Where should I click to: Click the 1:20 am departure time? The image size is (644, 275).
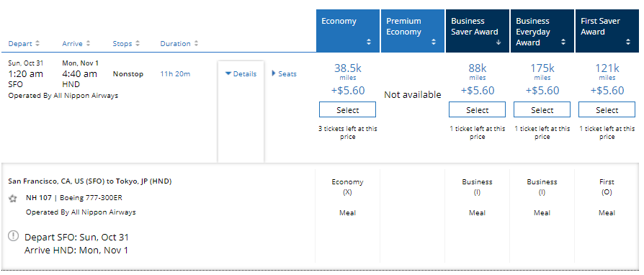tap(25, 74)
